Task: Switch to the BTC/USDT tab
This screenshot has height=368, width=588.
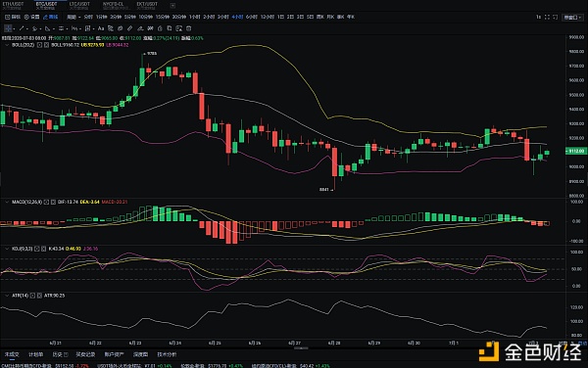Action: point(46,5)
